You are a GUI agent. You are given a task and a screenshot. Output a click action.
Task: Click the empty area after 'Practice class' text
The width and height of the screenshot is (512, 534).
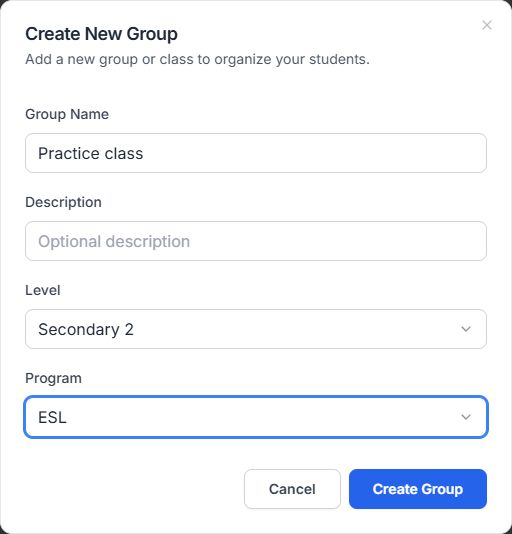point(313,153)
